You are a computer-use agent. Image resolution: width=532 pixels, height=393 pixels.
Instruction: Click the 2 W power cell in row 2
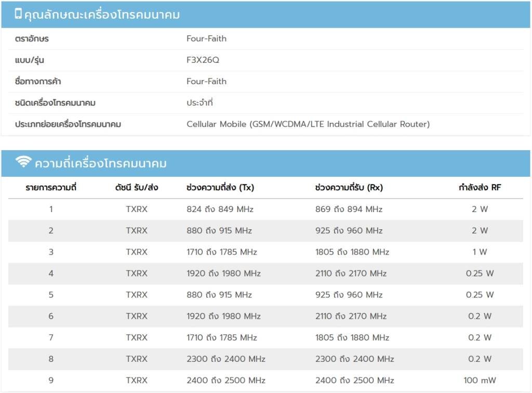(480, 230)
